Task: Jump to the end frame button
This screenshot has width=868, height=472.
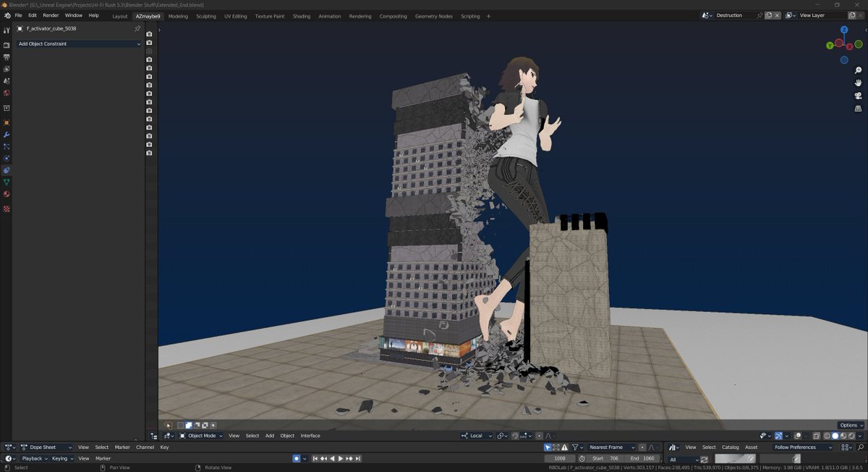Action: pyautogui.click(x=358, y=458)
